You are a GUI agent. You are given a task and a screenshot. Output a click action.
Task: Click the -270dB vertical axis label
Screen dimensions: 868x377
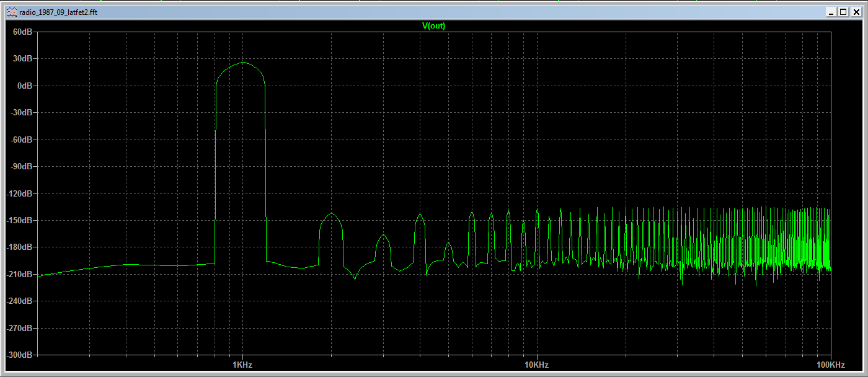point(19,328)
